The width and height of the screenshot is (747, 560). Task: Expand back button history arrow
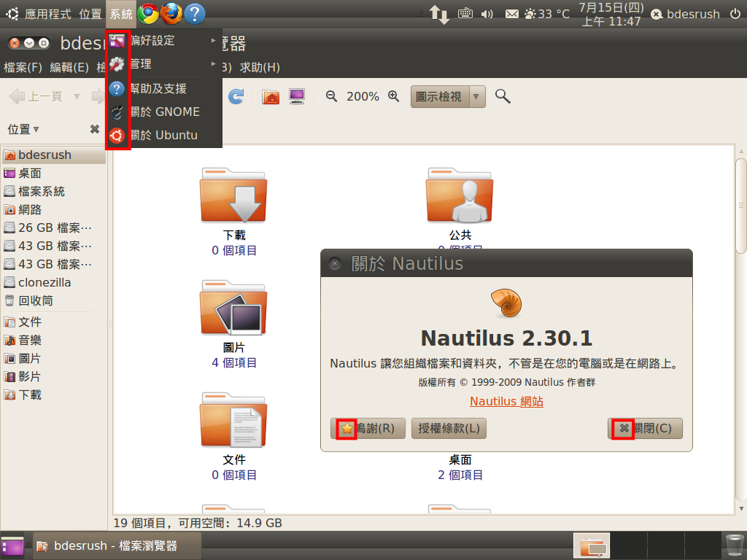click(x=77, y=97)
